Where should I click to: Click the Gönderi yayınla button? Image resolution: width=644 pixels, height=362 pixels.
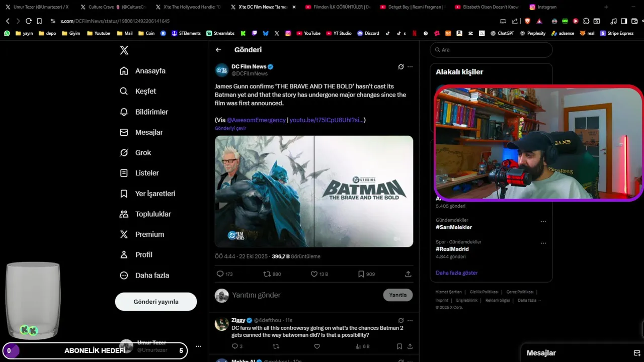coord(156,302)
